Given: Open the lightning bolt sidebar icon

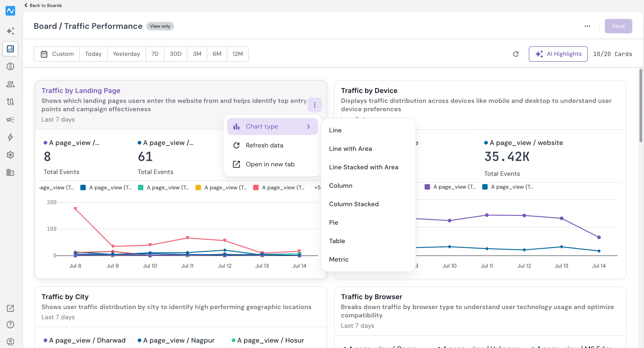Looking at the screenshot, I should click(x=10, y=137).
